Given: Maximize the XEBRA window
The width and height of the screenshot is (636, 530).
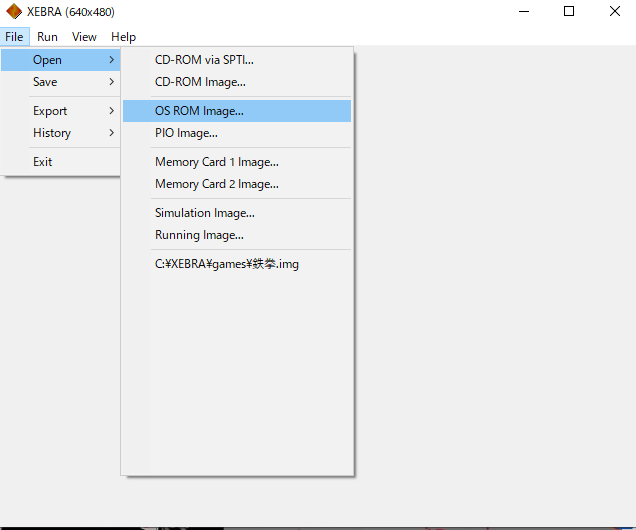Looking at the screenshot, I should point(569,11).
